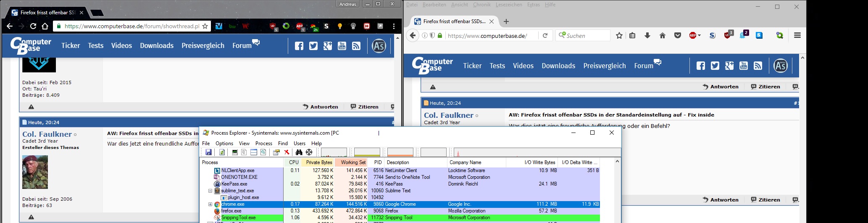Screen dimensions: 868x223
Task: Click Chrome address bar URL
Action: pos(132,26)
